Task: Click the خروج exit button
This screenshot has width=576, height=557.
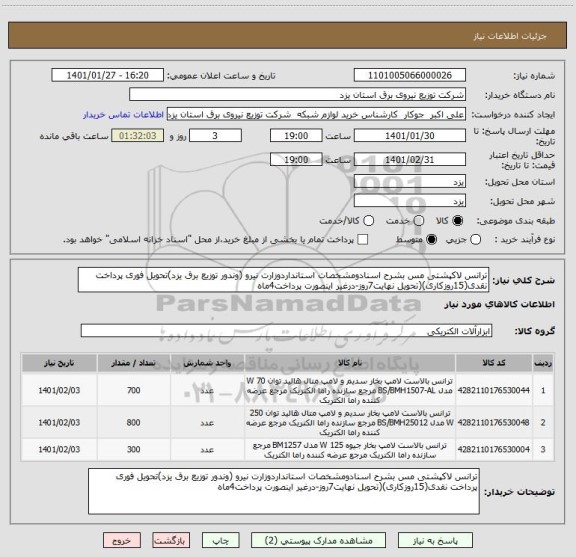Action: click(x=122, y=540)
